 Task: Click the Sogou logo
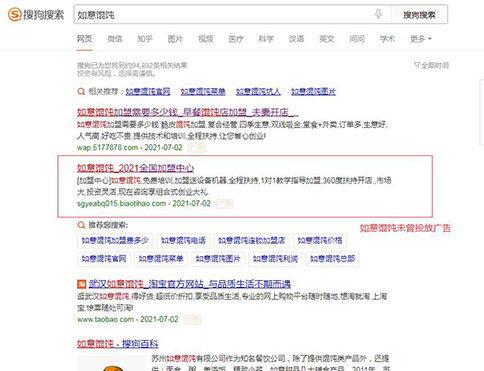pos(36,15)
